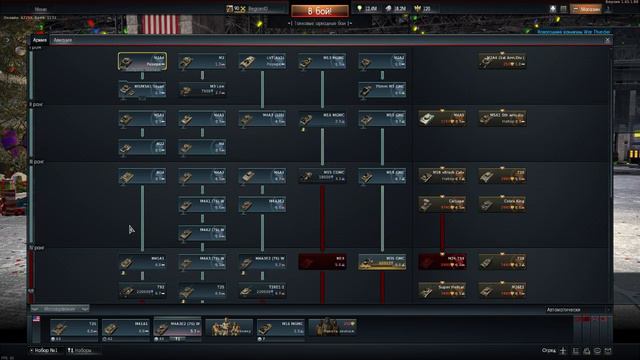Change the game mode under the battle button
640x360 pixels.
pyautogui.click(x=320, y=24)
